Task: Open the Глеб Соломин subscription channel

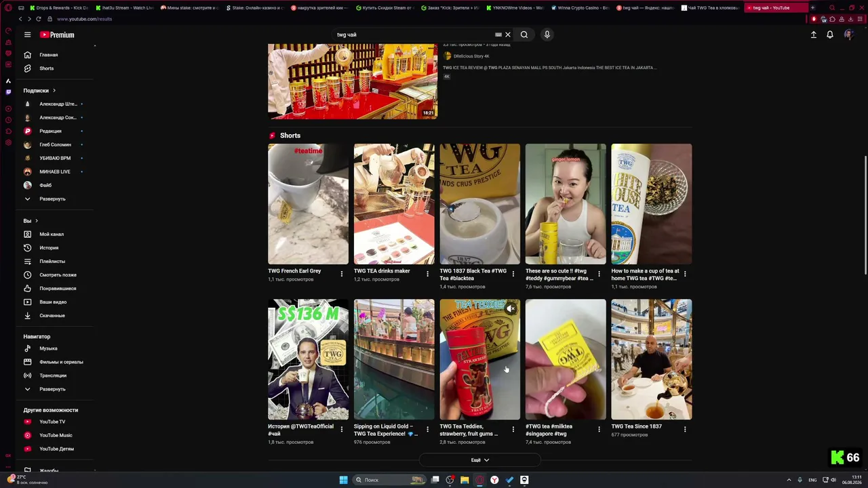Action: click(54, 144)
